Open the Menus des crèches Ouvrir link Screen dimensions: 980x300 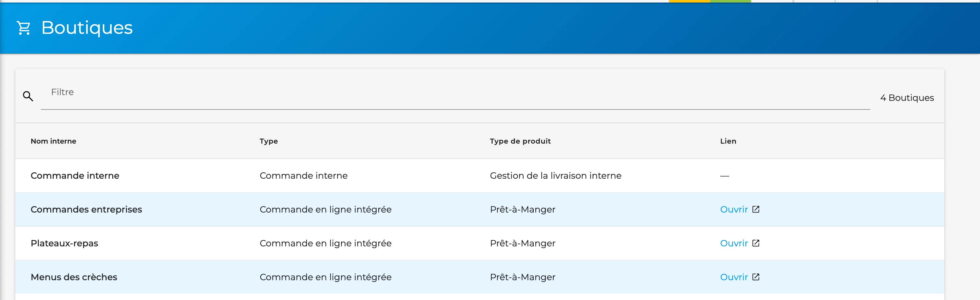(x=733, y=277)
